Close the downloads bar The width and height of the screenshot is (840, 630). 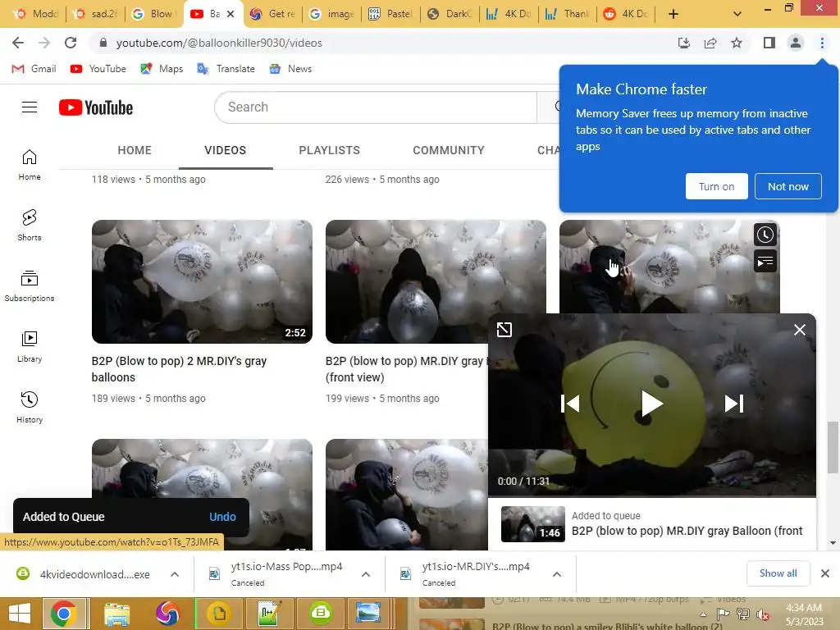click(x=825, y=573)
